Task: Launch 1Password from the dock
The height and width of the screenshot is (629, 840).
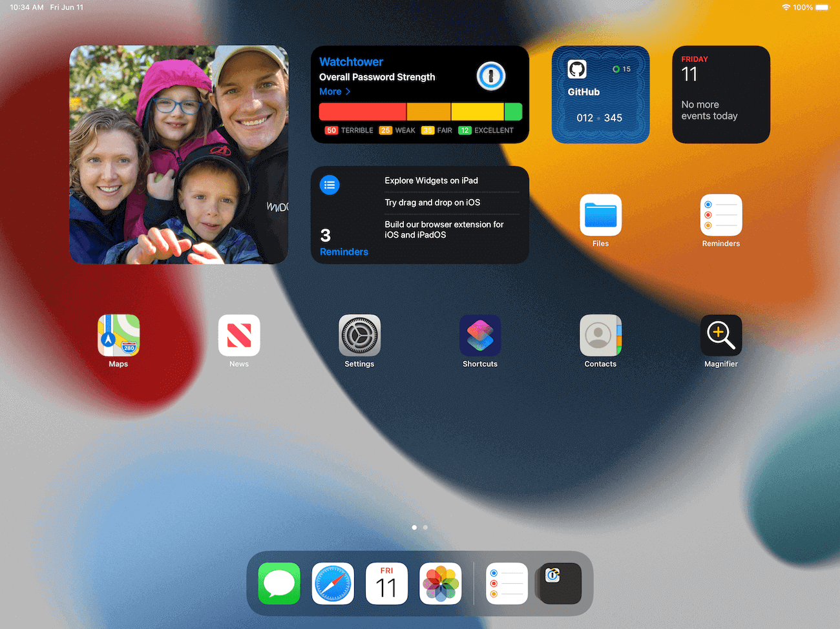Action: pos(558,583)
